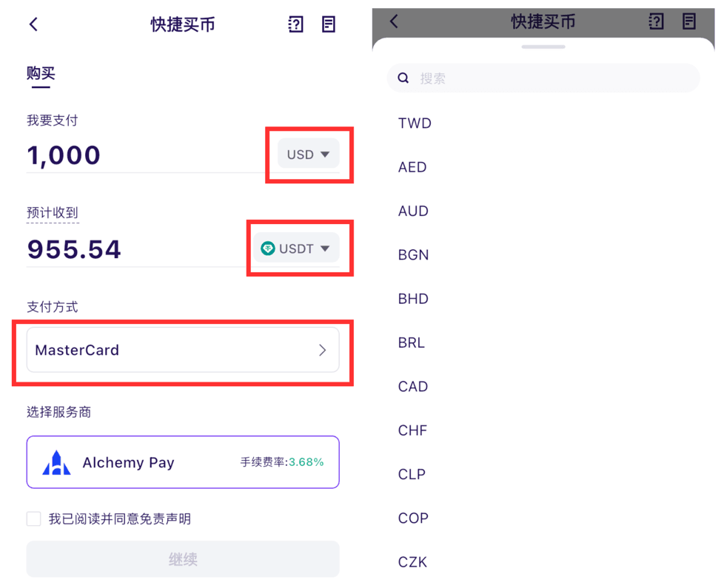Choose CAD from the currency list
The width and height of the screenshot is (721, 588).
[413, 386]
